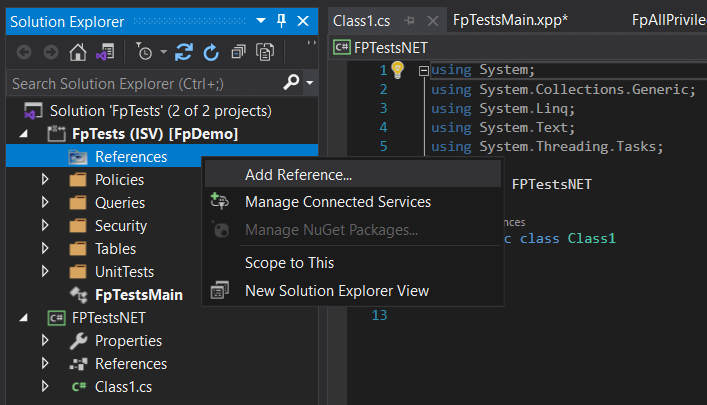
Task: Click 'System.Collections.Generic' in code
Action: (586, 90)
